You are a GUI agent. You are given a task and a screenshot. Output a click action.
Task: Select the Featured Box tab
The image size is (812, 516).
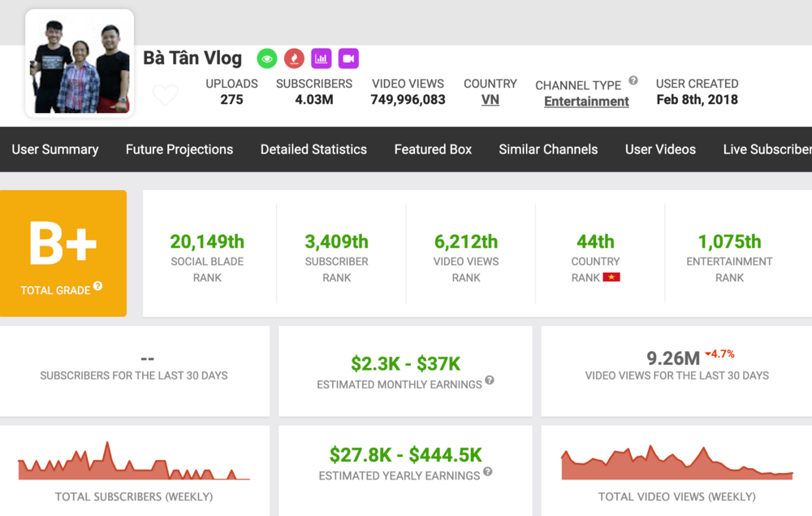433,150
